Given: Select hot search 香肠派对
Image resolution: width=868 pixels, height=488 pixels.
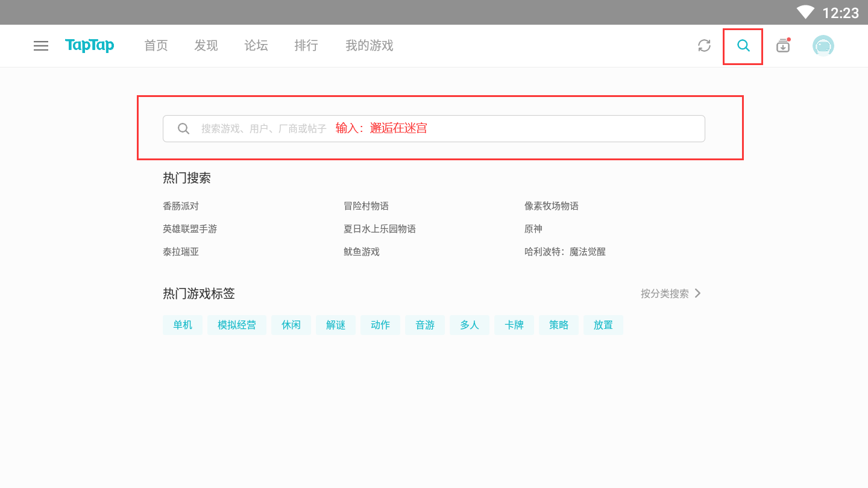Looking at the screenshot, I should [x=181, y=206].
